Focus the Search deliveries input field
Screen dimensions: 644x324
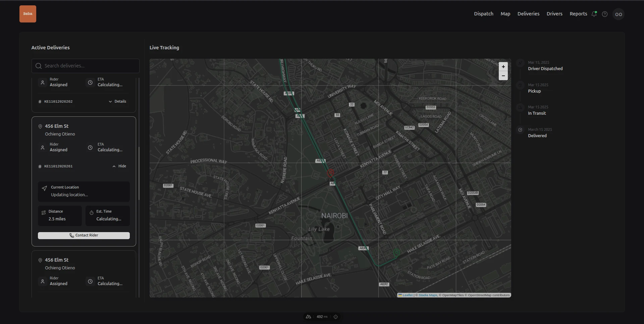(86, 66)
